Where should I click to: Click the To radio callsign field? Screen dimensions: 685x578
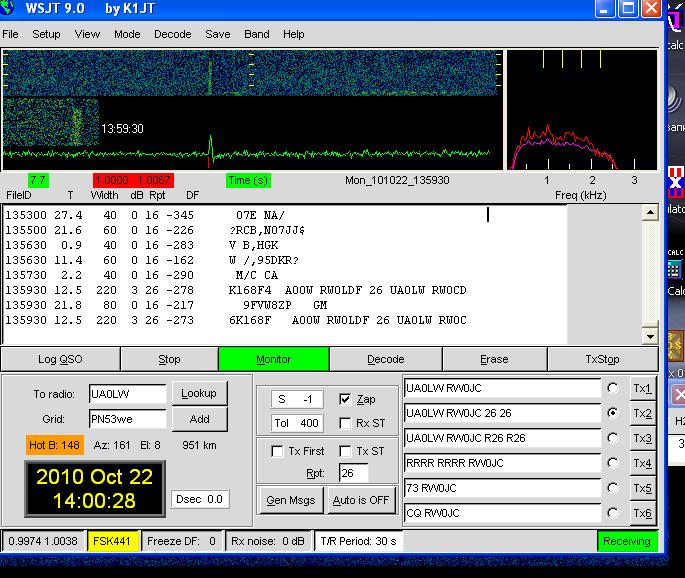click(x=128, y=394)
